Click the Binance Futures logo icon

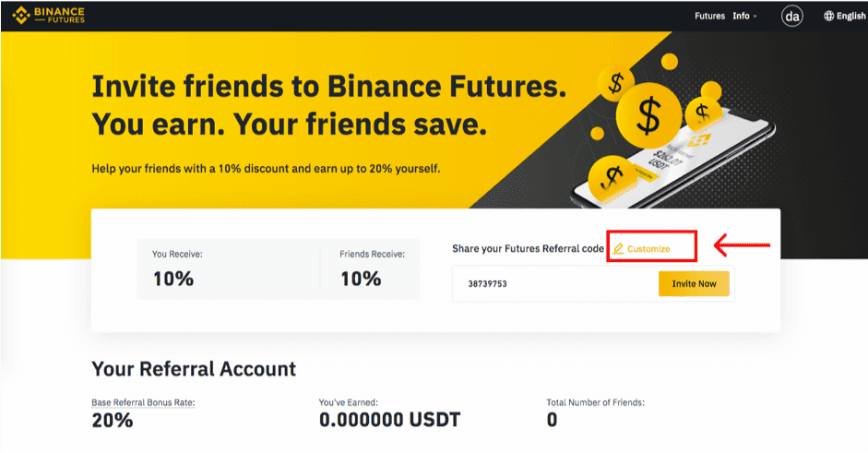[21, 16]
